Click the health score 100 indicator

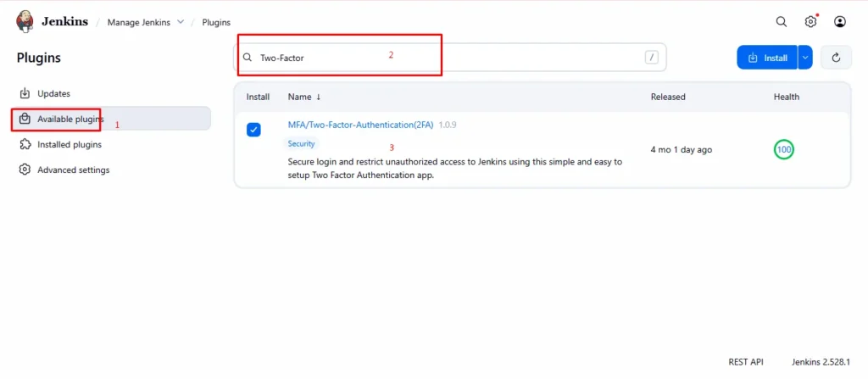pos(784,150)
